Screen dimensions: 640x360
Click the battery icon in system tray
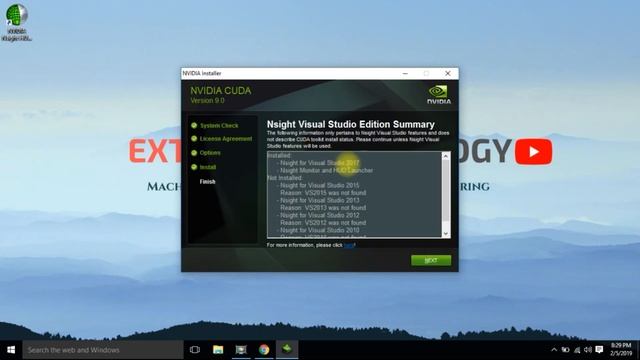pyautogui.click(x=565, y=350)
